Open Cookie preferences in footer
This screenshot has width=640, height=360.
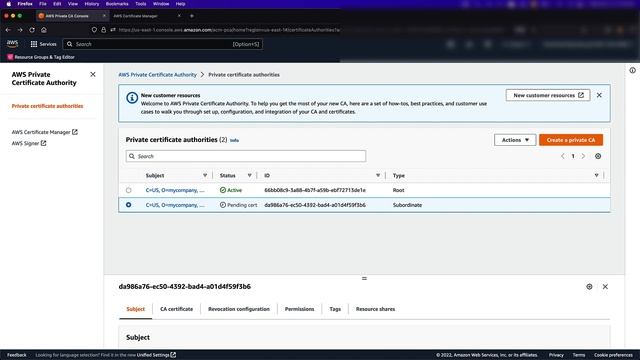pos(613,355)
